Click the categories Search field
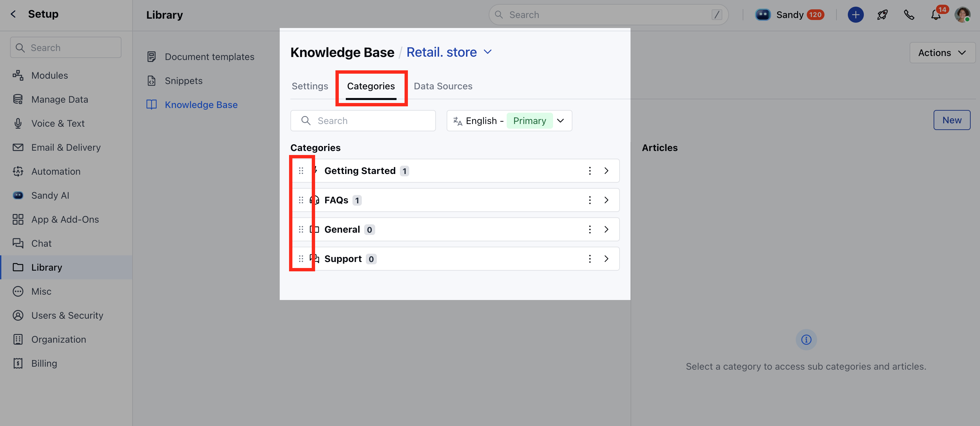 click(363, 121)
